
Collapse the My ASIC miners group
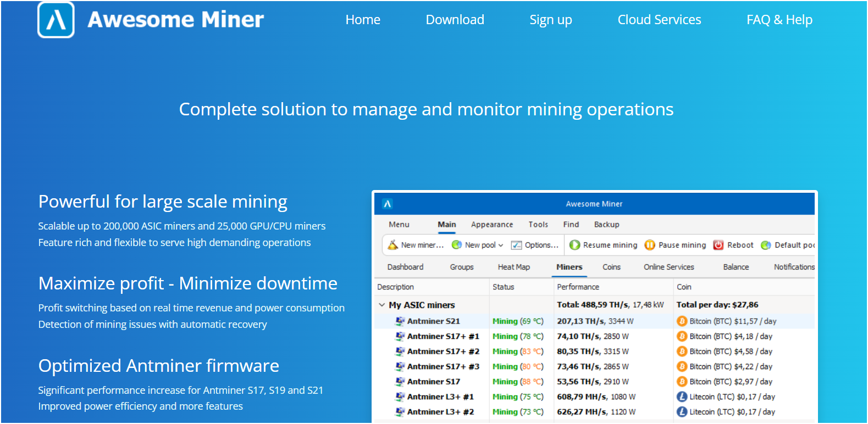tap(382, 305)
